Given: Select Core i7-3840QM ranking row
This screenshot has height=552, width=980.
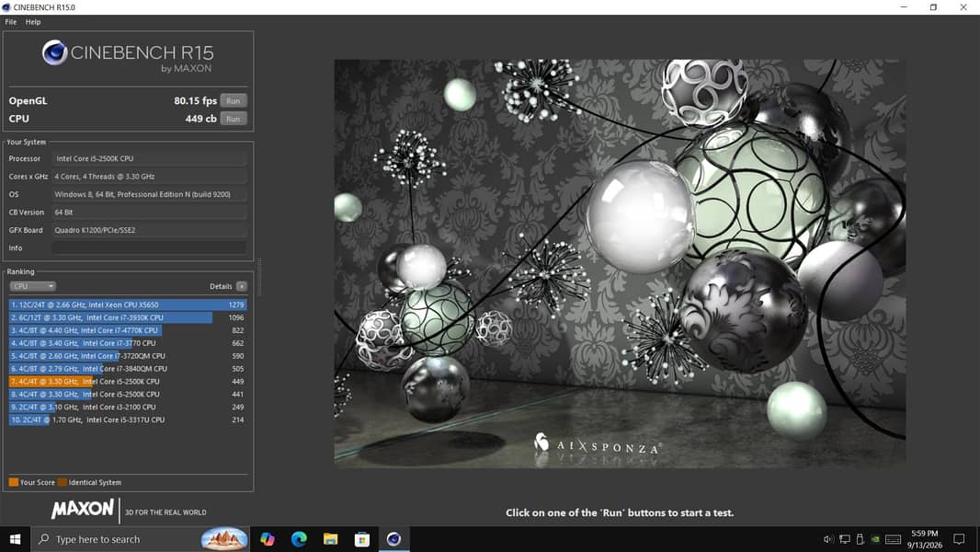Looking at the screenshot, I should tap(128, 369).
